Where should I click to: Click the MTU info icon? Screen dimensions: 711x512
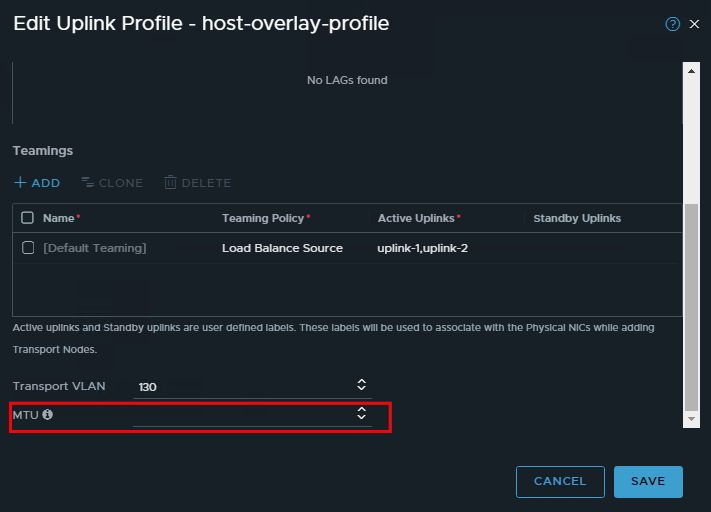[x=47, y=414]
